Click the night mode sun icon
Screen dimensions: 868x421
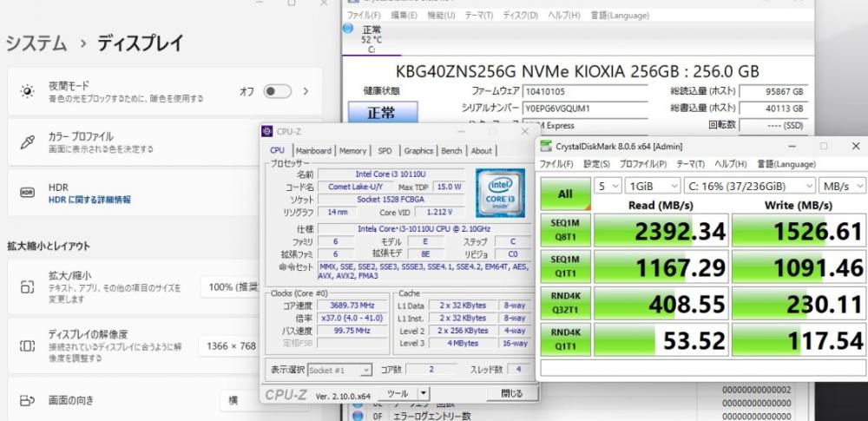pos(27,91)
